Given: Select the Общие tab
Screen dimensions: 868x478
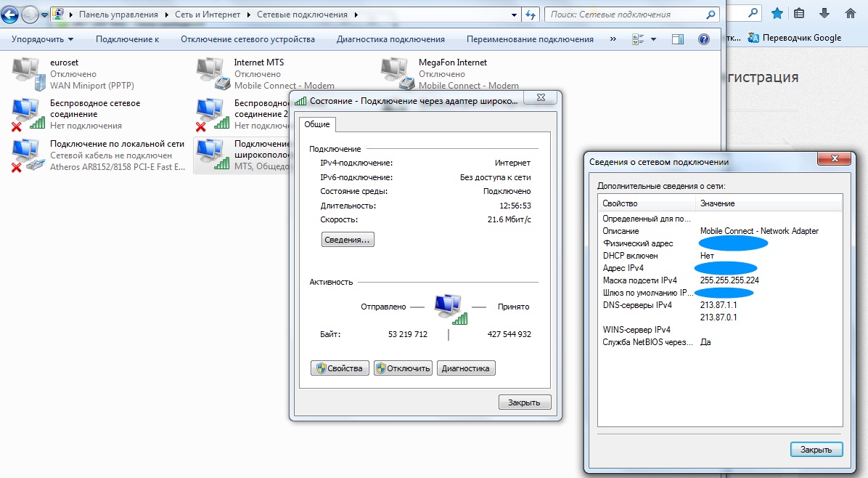Looking at the screenshot, I should pyautogui.click(x=317, y=124).
